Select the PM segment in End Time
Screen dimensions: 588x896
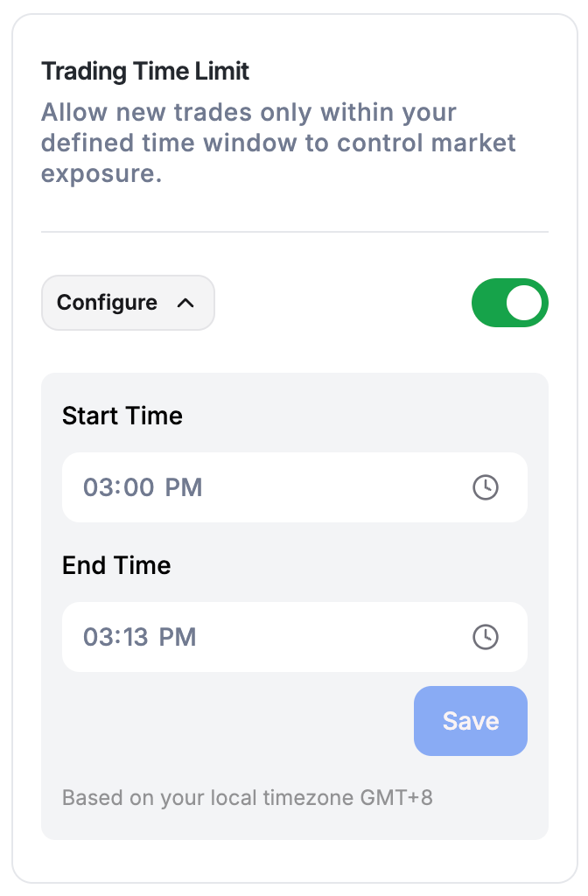(177, 637)
